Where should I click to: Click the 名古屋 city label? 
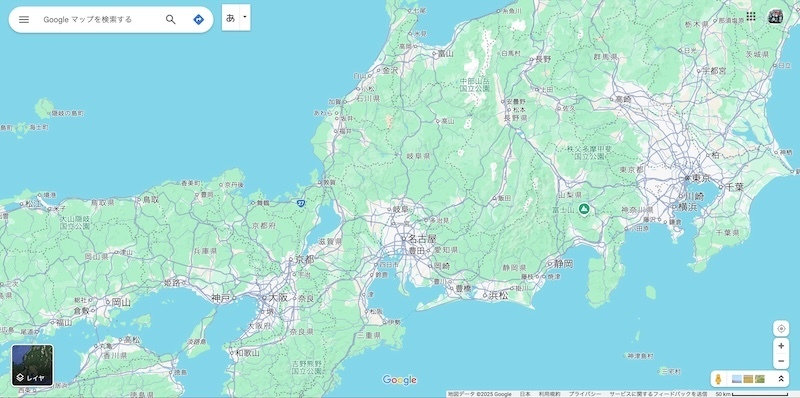tap(422, 239)
